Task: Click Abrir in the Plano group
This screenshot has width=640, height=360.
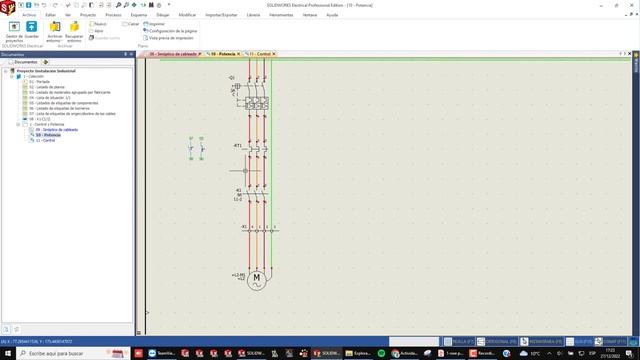Action: click(97, 31)
